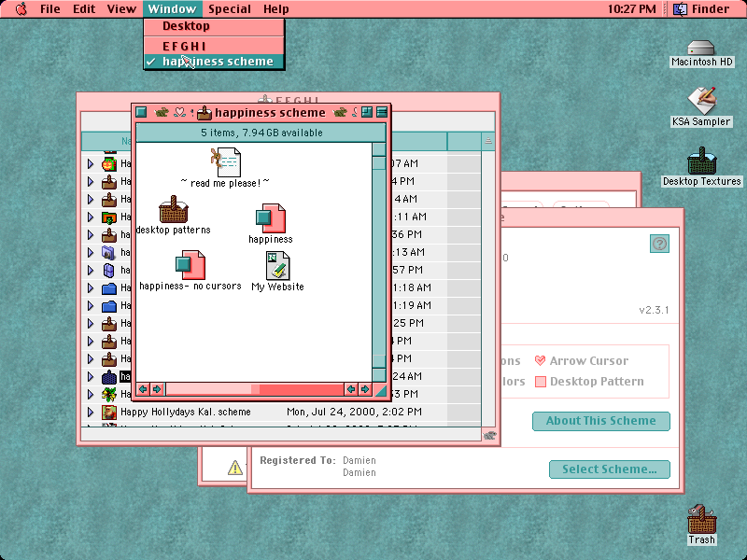Image resolution: width=747 pixels, height=560 pixels.
Task: Click the About This Scheme button
Action: click(x=600, y=421)
